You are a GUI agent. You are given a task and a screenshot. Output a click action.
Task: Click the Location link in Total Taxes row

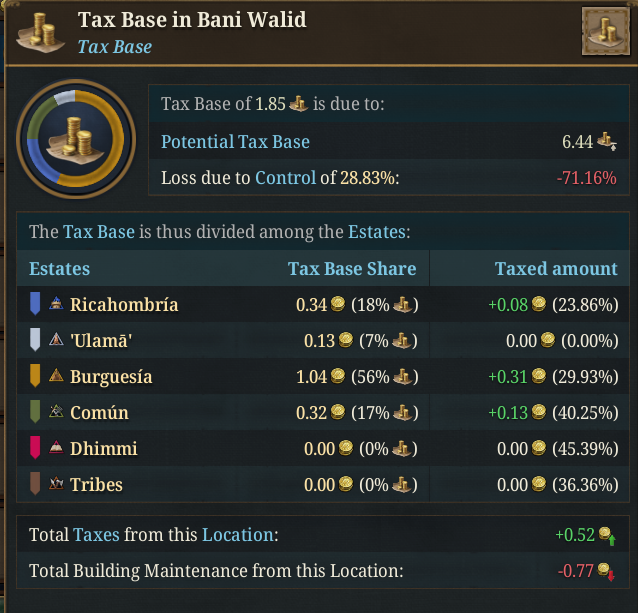pyautogui.click(x=237, y=536)
